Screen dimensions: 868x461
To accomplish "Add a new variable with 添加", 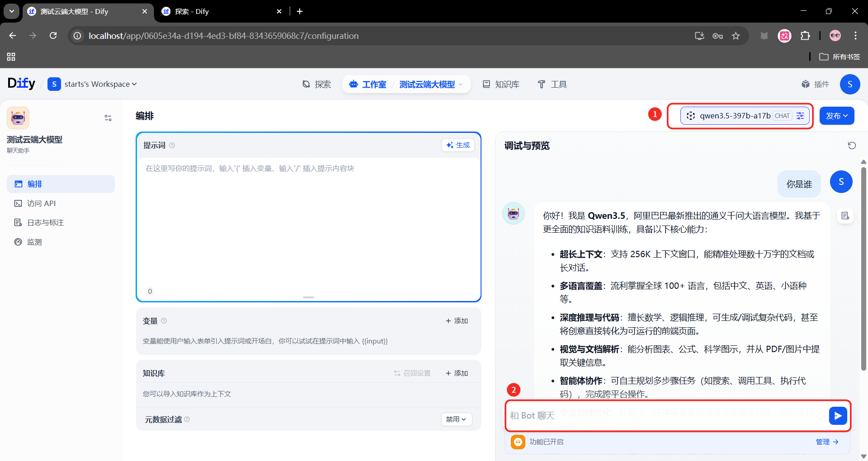I will click(x=457, y=321).
